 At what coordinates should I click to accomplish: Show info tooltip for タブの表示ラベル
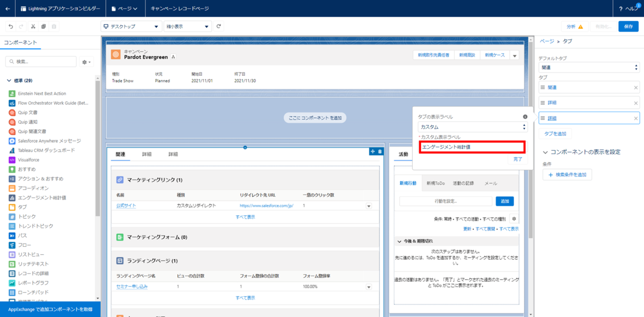pyautogui.click(x=525, y=116)
